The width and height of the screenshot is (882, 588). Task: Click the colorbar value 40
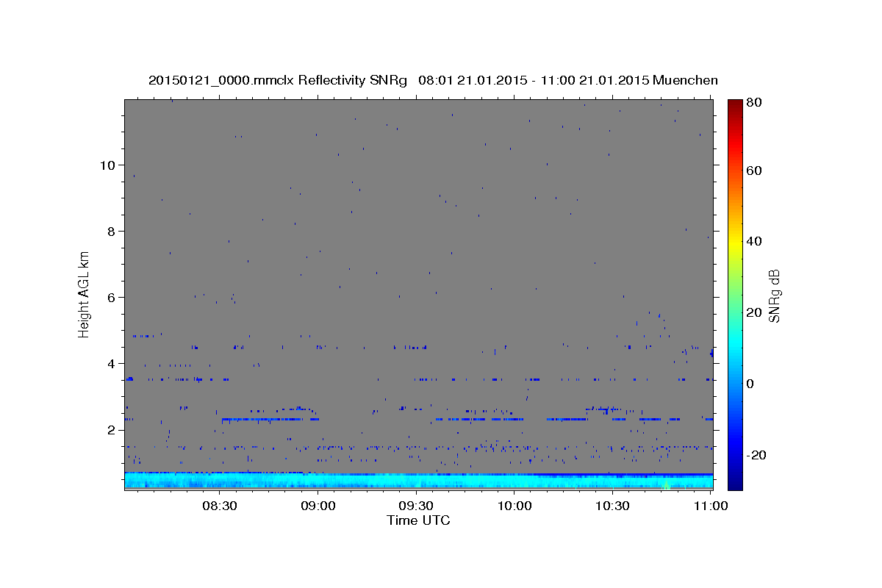(753, 241)
